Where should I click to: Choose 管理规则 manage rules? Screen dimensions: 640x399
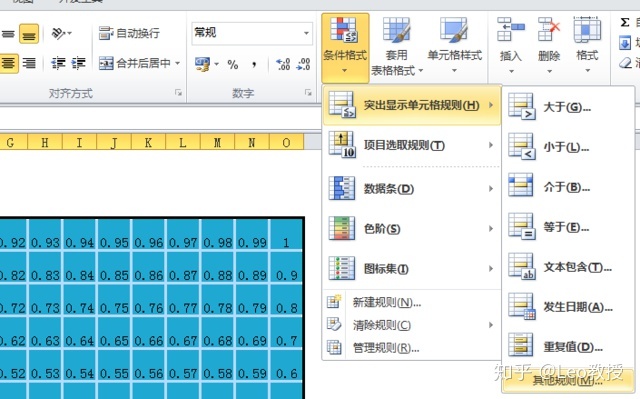(412, 348)
